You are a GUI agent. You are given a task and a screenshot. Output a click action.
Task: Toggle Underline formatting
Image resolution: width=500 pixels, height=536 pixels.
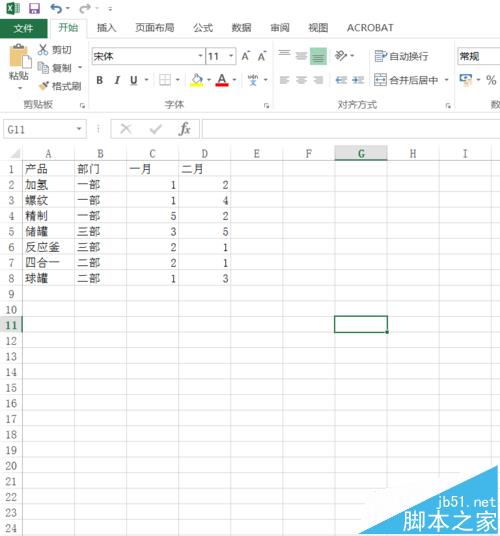pos(134,80)
